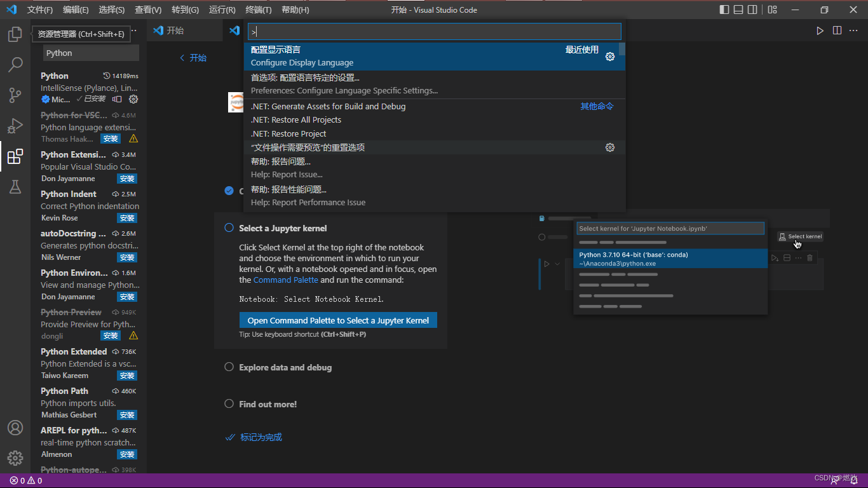Select the 'Find out more!' radio button
The height and width of the screenshot is (488, 868).
tap(228, 403)
